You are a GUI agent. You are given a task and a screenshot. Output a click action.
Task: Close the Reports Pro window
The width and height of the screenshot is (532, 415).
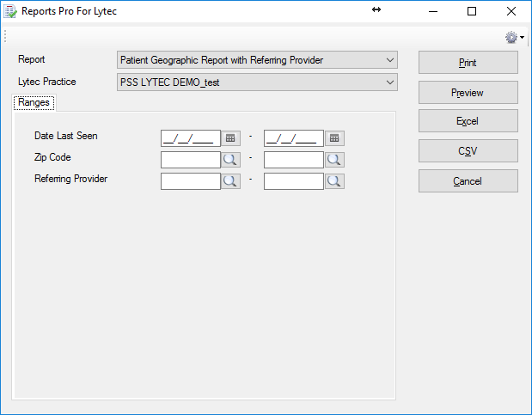click(511, 11)
